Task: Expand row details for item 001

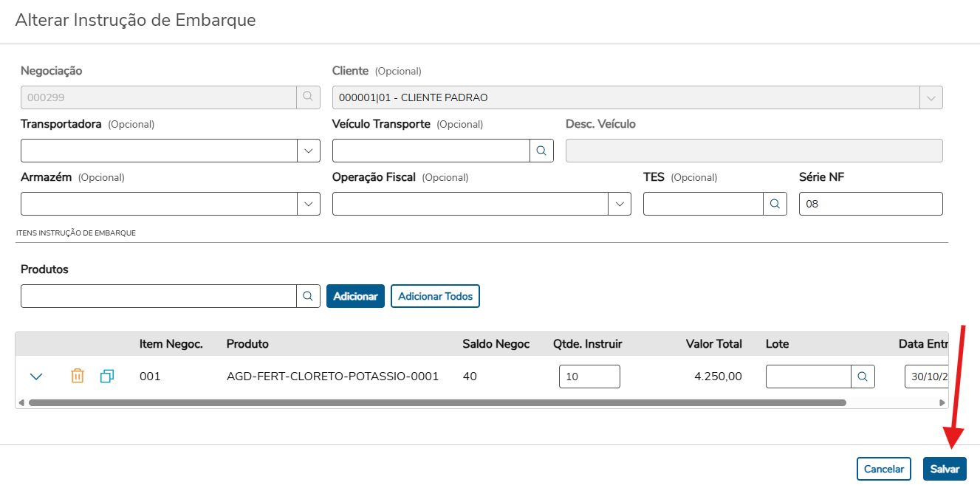Action: tap(36, 377)
